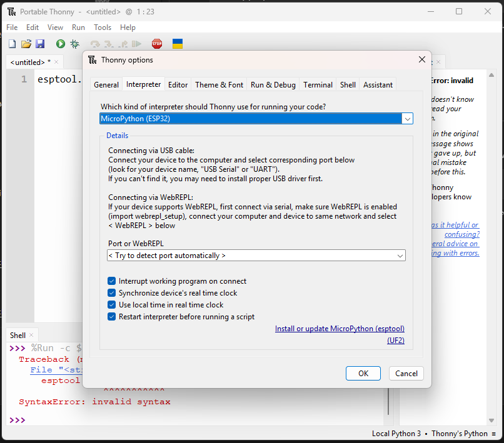Viewport: 504px width, 443px height.
Task: Open the interpreter menu icon in status bar
Action: 494,434
